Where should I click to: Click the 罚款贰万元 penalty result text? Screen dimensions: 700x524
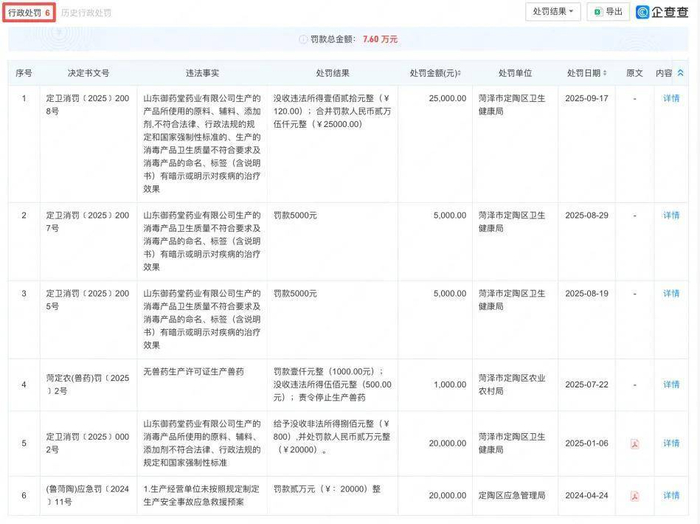point(327,489)
